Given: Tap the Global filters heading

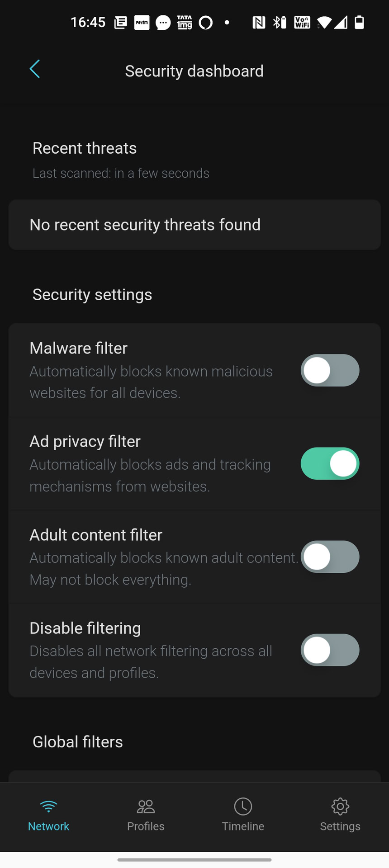Looking at the screenshot, I should point(78,742).
